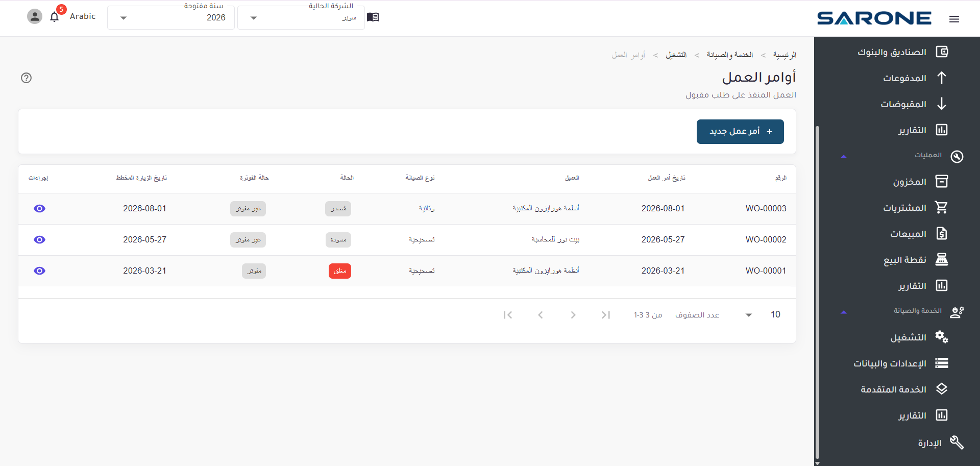Click the المخزون archive box icon
Image resolution: width=980 pixels, height=466 pixels.
click(942, 181)
